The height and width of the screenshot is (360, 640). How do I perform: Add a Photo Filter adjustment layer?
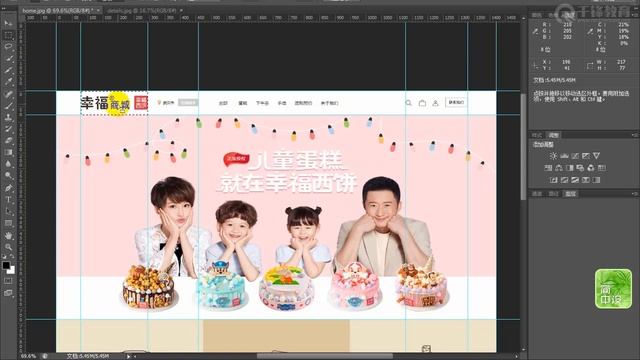(580, 168)
